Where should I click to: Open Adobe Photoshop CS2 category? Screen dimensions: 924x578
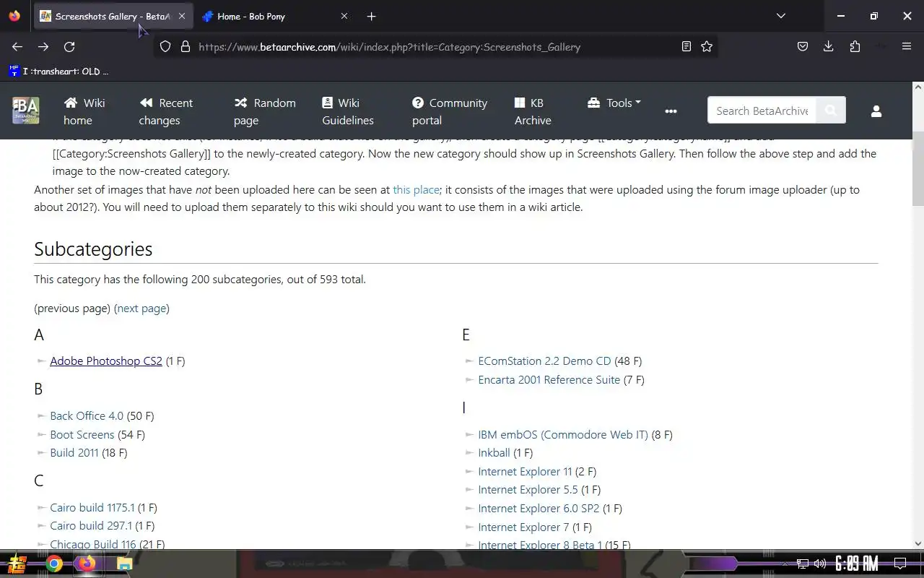(106, 361)
